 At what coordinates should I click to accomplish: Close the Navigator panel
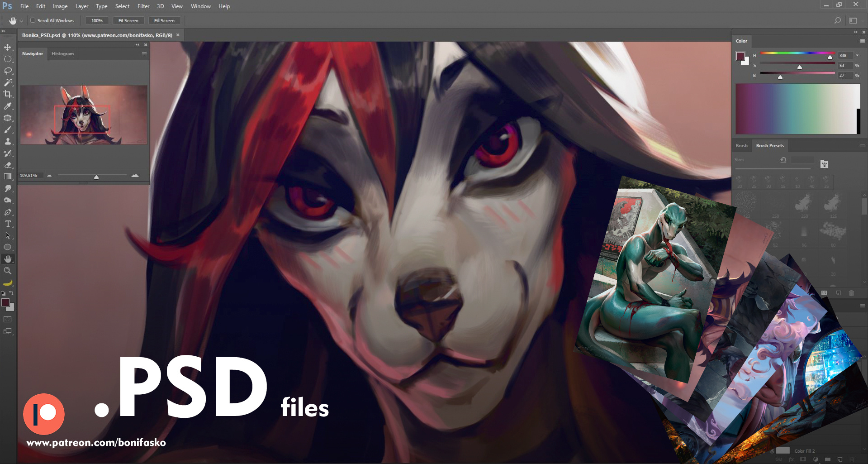tap(146, 45)
